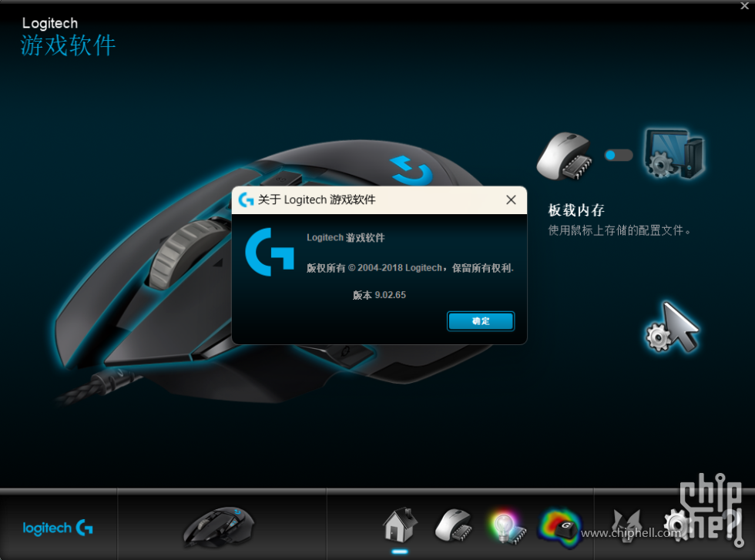Click the Logitech 游戏软件 title at top left
The image size is (755, 560).
point(68,37)
